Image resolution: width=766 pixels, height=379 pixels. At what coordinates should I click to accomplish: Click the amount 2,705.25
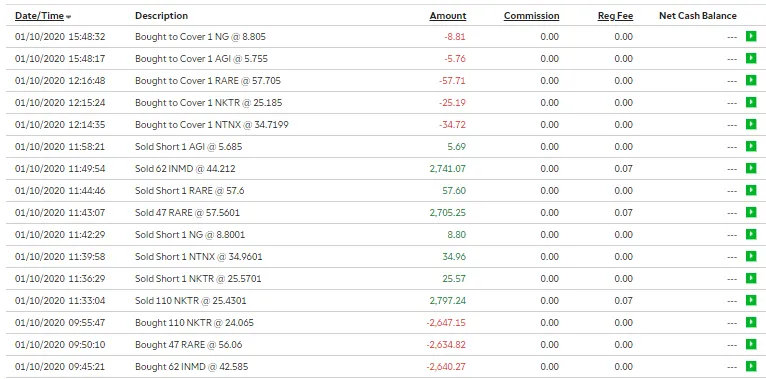447,212
